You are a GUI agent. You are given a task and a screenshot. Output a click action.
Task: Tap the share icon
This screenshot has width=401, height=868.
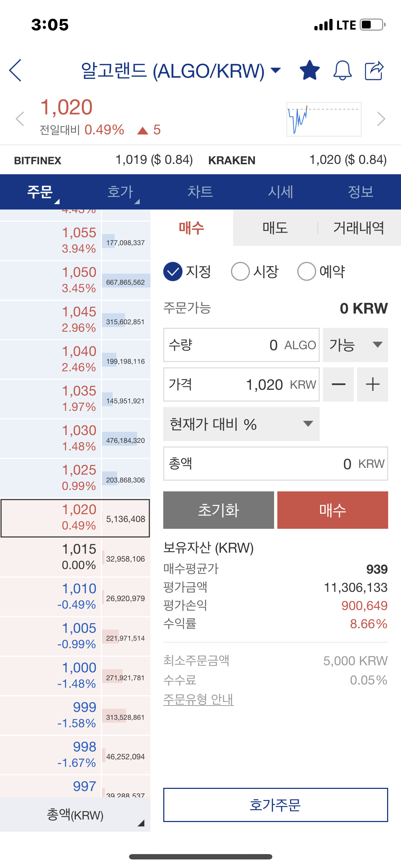click(x=374, y=70)
